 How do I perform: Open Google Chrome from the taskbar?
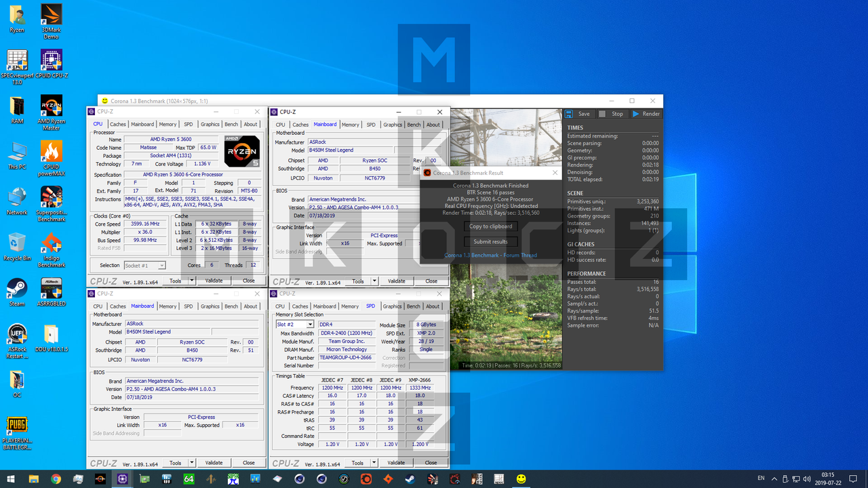click(56, 479)
